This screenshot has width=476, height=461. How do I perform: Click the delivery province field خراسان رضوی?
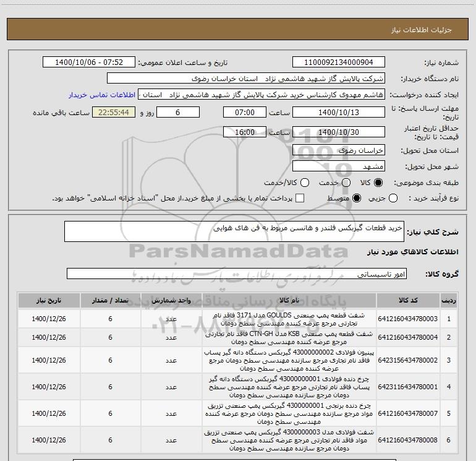(x=338, y=150)
